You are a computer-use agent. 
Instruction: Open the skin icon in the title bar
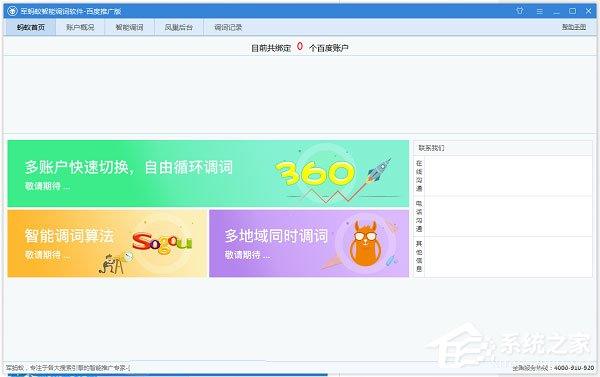coord(519,11)
